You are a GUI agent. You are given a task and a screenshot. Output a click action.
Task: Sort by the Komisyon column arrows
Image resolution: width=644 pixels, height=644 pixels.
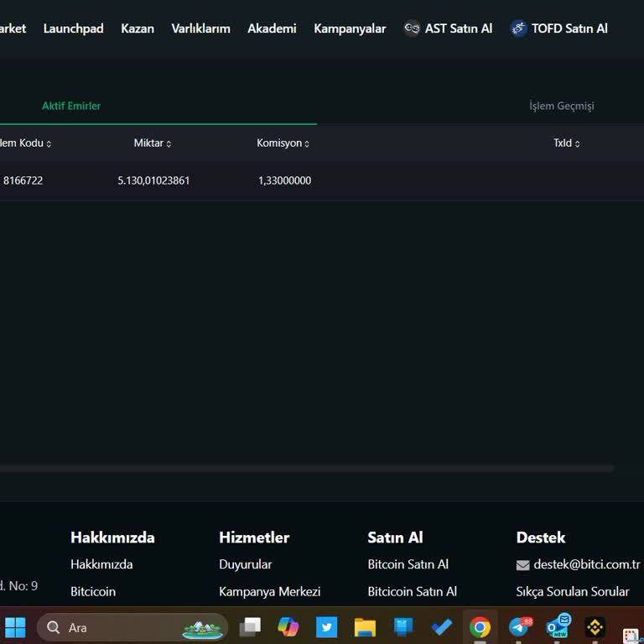click(x=307, y=143)
